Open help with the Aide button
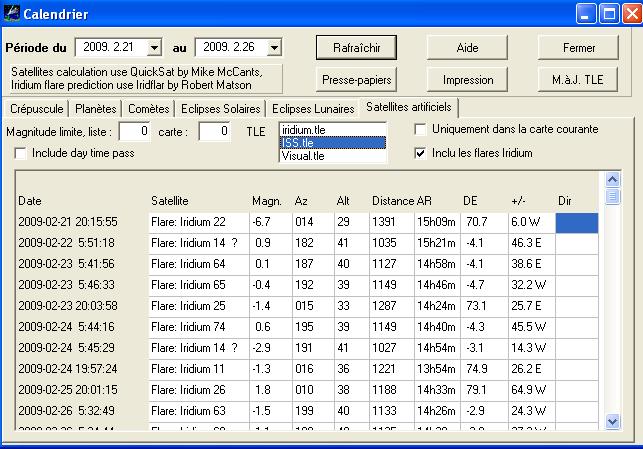 click(467, 48)
